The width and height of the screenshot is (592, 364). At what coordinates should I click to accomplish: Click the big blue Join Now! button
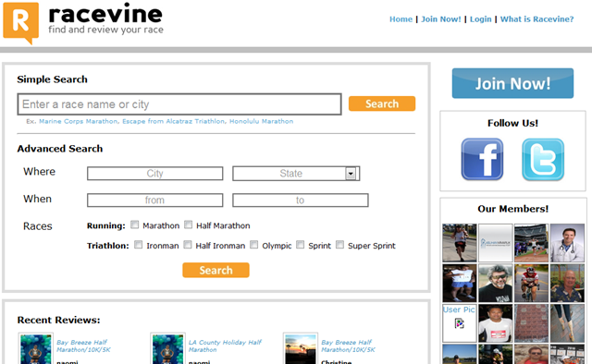(x=512, y=83)
